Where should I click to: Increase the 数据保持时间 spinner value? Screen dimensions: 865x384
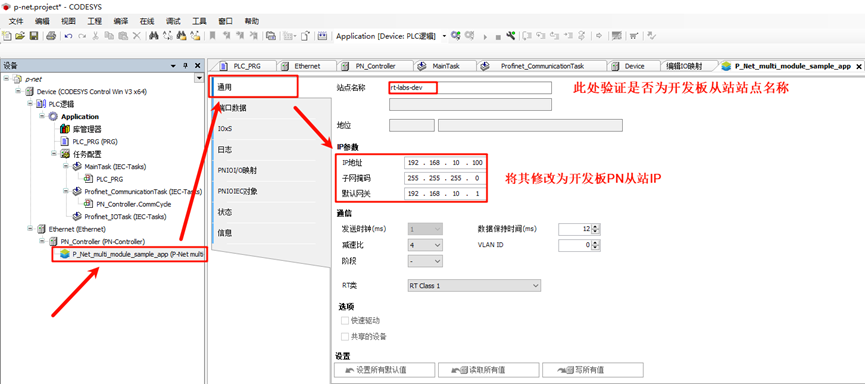coord(596,226)
